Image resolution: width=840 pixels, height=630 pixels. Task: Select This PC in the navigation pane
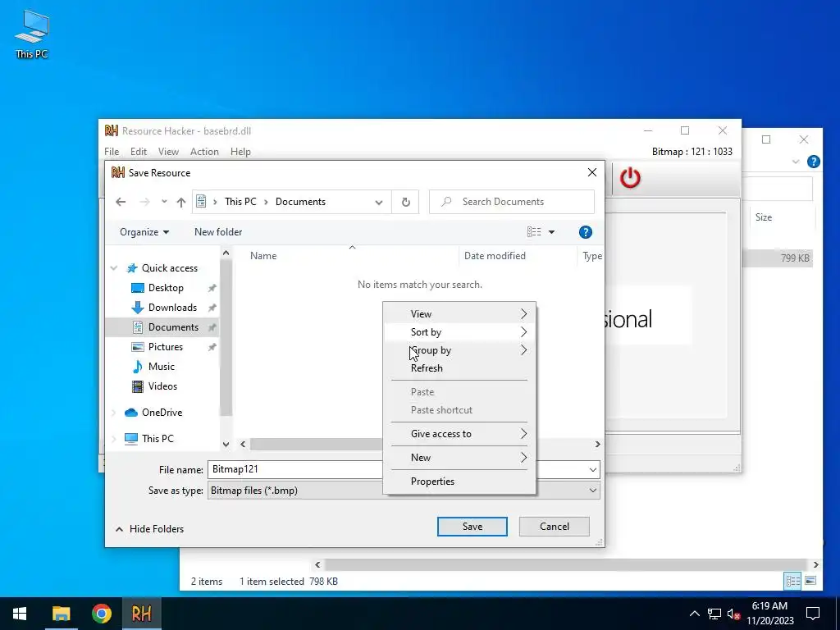click(157, 439)
